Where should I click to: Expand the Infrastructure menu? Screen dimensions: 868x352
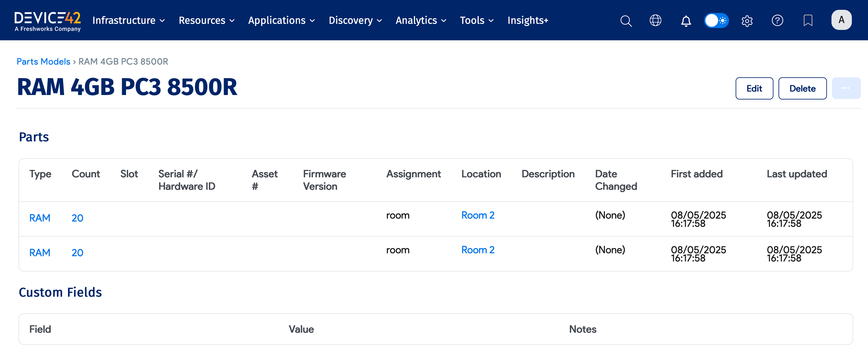tap(128, 21)
